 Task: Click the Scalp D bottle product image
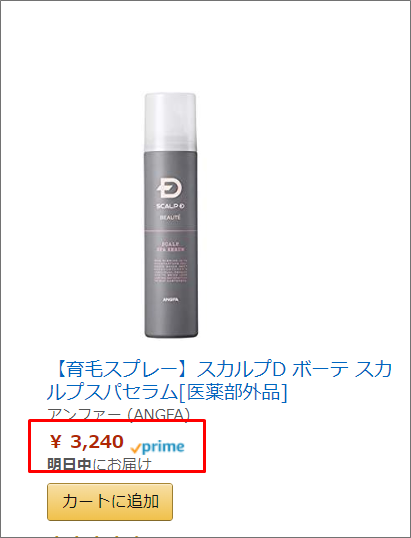click(x=171, y=215)
